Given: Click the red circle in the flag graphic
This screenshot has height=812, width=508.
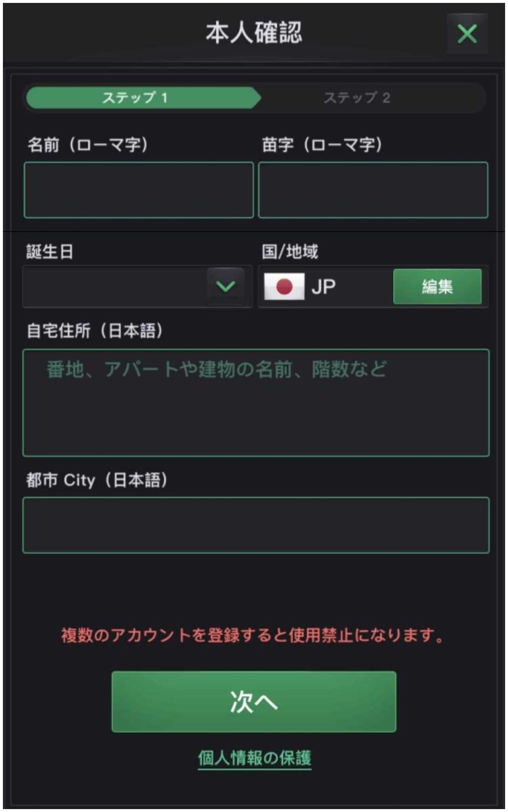Looking at the screenshot, I should tap(286, 287).
